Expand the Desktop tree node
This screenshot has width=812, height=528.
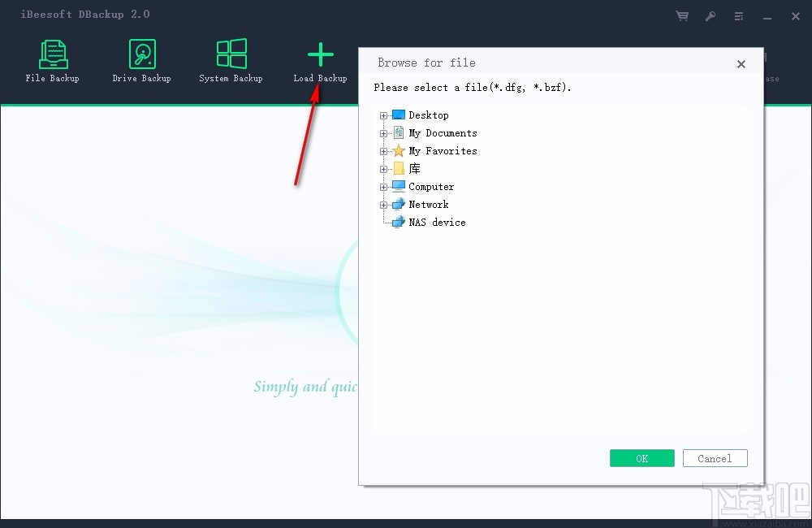coord(383,115)
